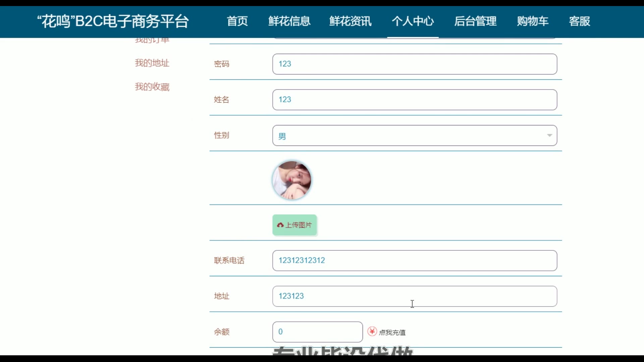This screenshot has width=644, height=362.
Task: Open 后台管理 from the top navigation
Action: click(x=475, y=21)
